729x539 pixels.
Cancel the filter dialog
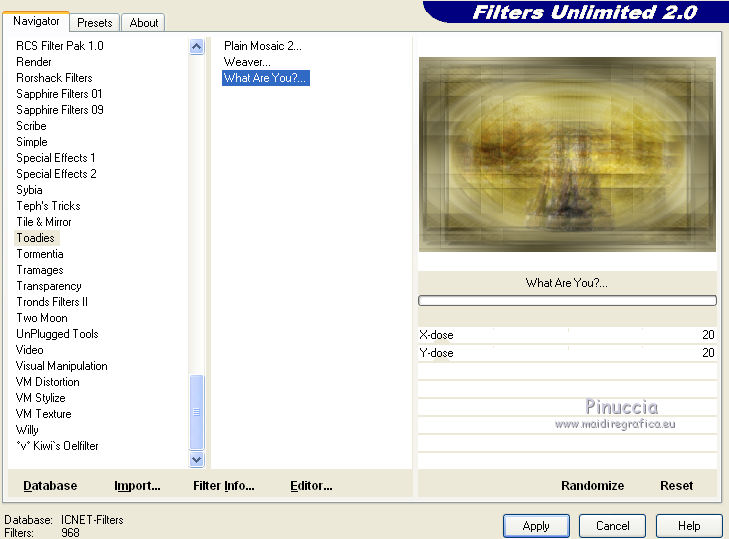point(612,526)
